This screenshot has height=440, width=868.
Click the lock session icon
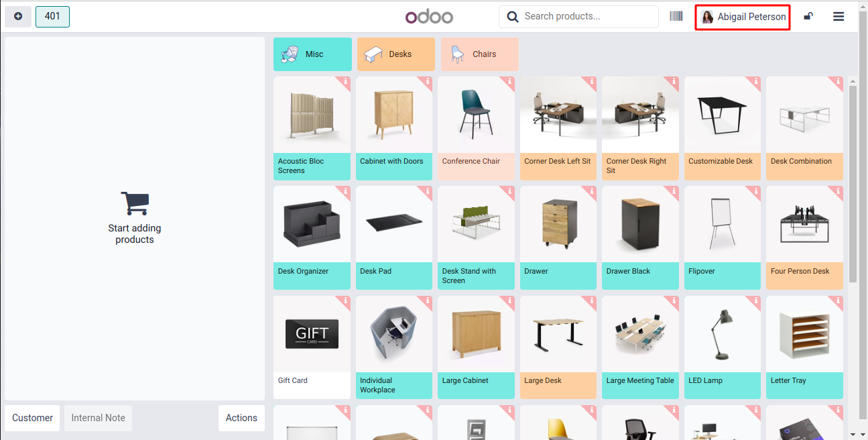tap(808, 17)
